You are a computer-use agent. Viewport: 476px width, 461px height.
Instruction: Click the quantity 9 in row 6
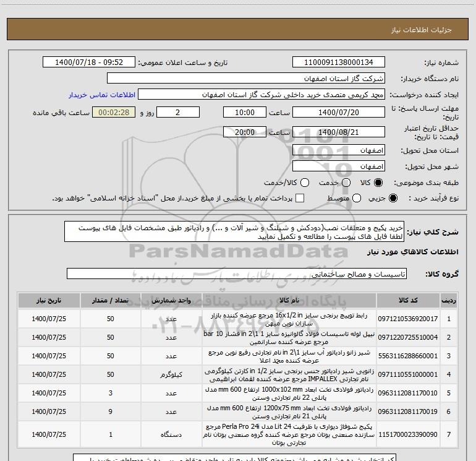(x=111, y=411)
